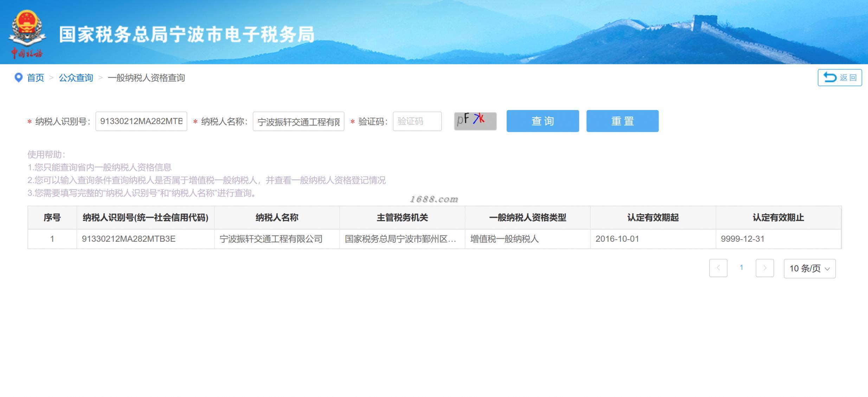868x397 pixels.
Task: Focus the 纳税人识别号 input field
Action: point(141,121)
